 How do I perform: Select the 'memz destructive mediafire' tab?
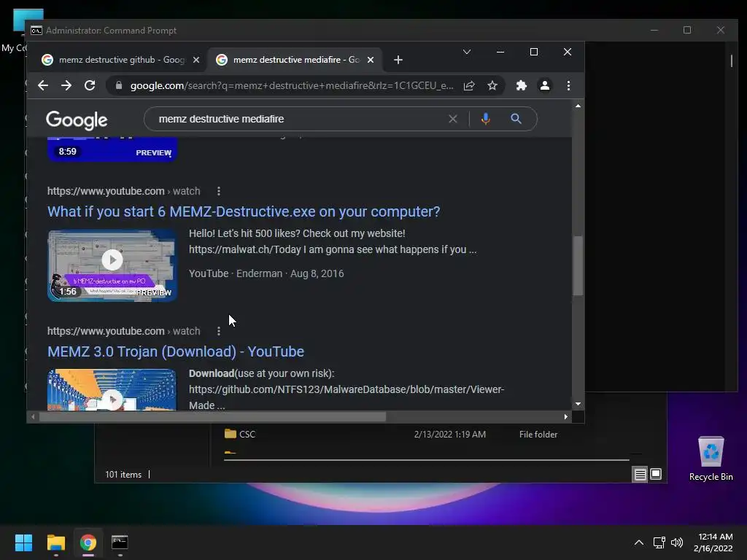click(x=294, y=60)
